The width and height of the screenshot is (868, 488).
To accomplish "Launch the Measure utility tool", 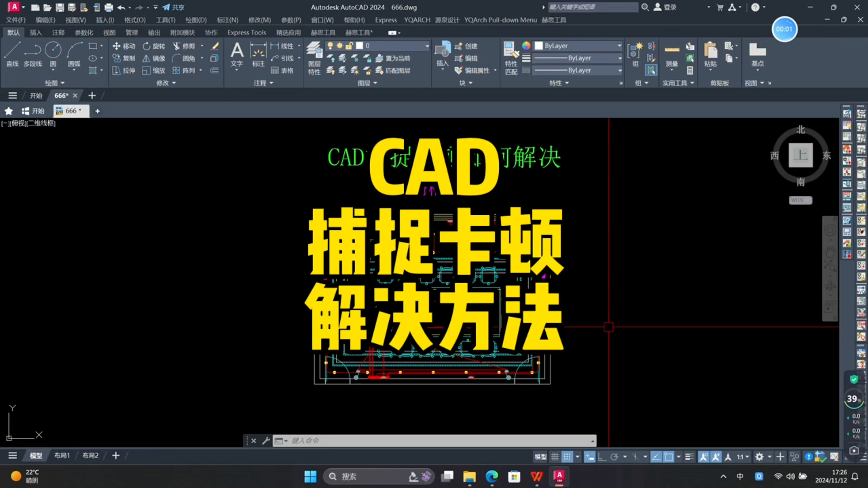I will (x=672, y=54).
